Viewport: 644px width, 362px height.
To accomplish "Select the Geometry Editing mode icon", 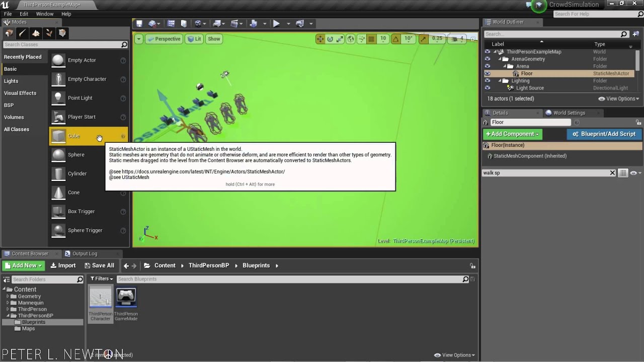I will point(62,33).
